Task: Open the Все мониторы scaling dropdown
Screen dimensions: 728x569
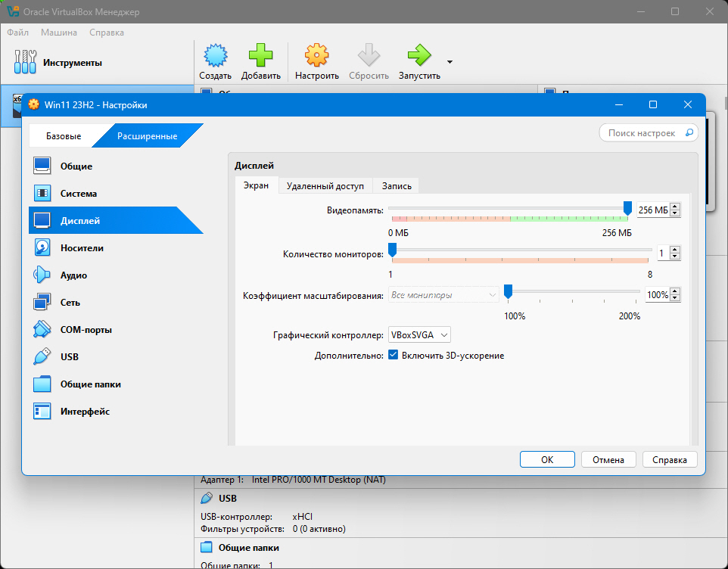Action: (x=443, y=294)
